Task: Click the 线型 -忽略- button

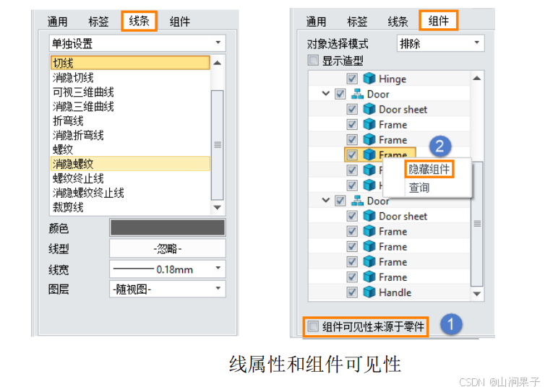Action: pyautogui.click(x=168, y=248)
